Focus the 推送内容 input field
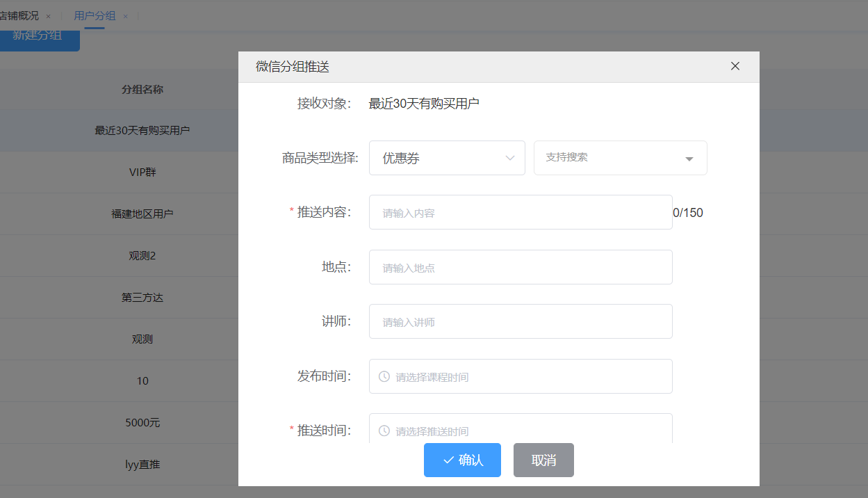Screen dimensions: 868x498 [520, 213]
